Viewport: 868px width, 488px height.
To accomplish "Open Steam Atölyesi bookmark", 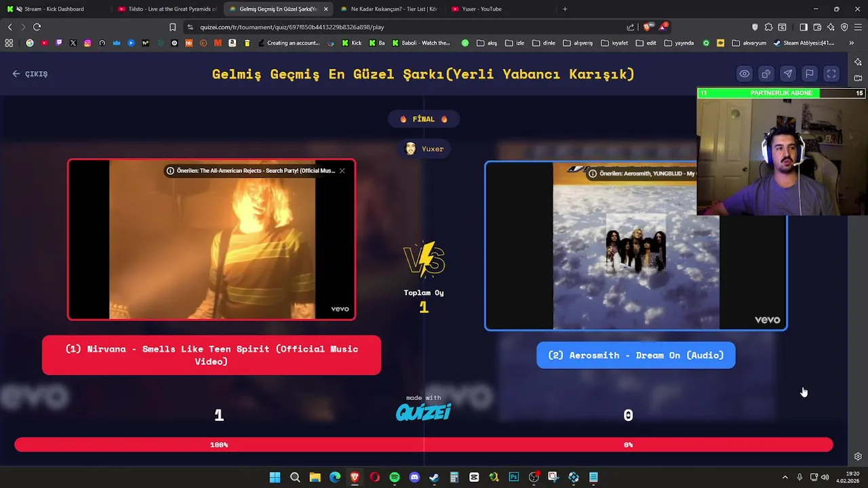I will pyautogui.click(x=804, y=43).
